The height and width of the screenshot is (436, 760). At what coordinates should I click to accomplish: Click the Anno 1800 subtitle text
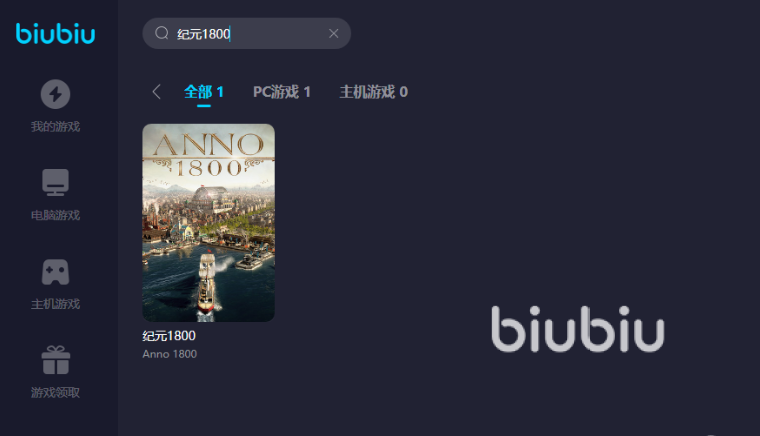(x=170, y=354)
